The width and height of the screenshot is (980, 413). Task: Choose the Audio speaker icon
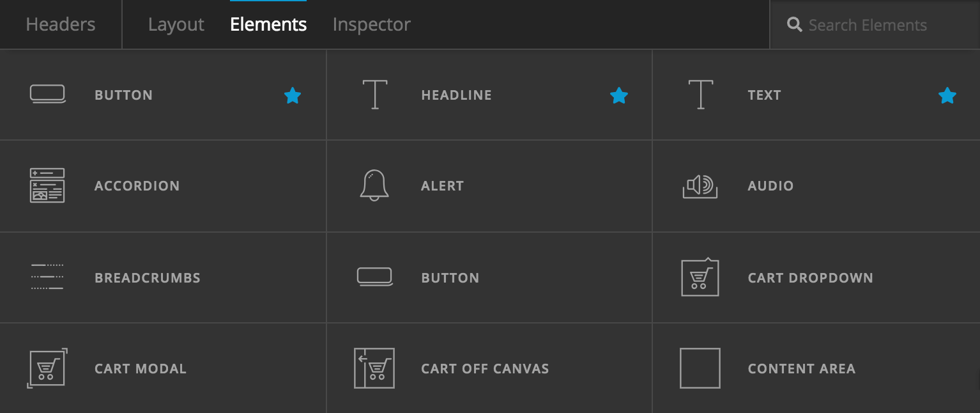(x=700, y=185)
